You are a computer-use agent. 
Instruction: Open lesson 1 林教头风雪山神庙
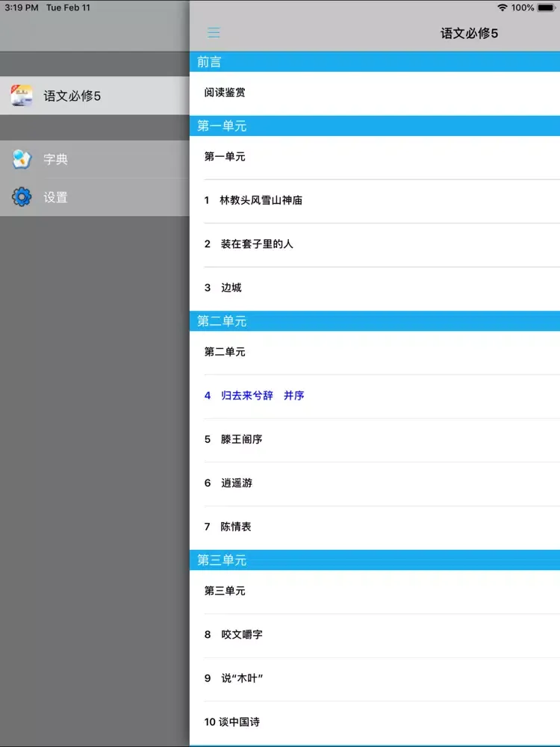point(254,200)
